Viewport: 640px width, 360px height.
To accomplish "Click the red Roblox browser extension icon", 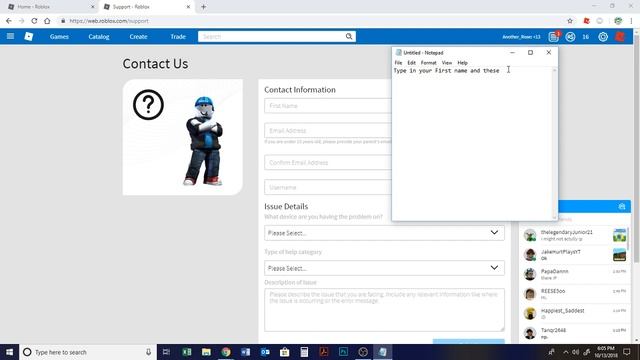I will 587,21.
